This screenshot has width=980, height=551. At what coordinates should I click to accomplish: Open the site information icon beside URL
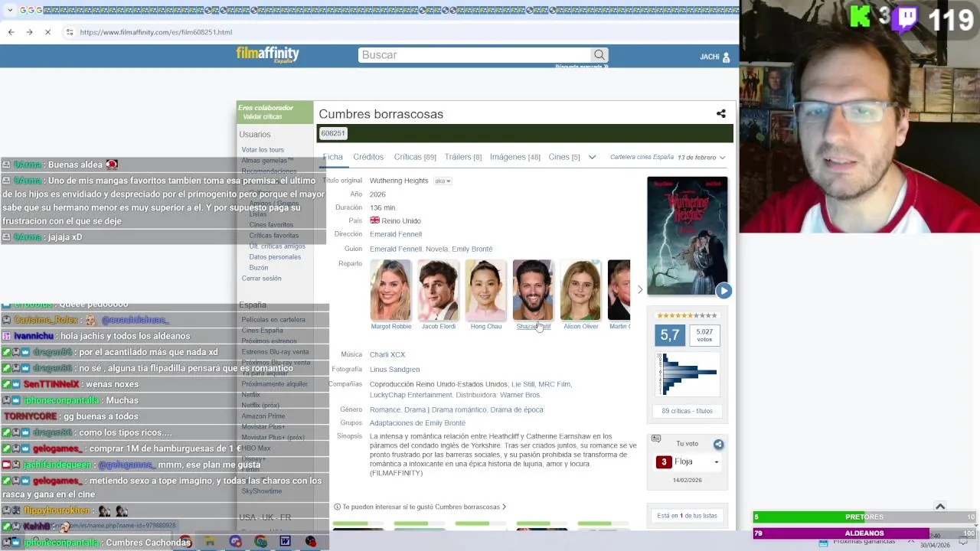click(70, 32)
